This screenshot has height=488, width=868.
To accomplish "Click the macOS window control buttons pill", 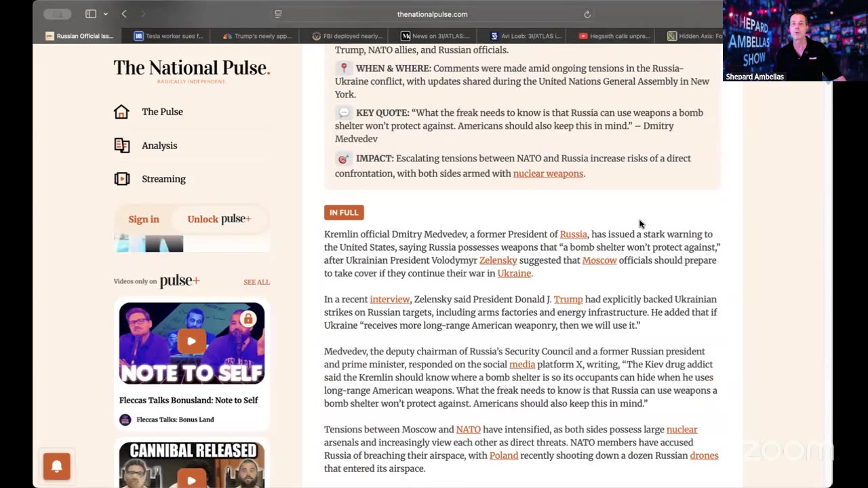I will [x=58, y=14].
